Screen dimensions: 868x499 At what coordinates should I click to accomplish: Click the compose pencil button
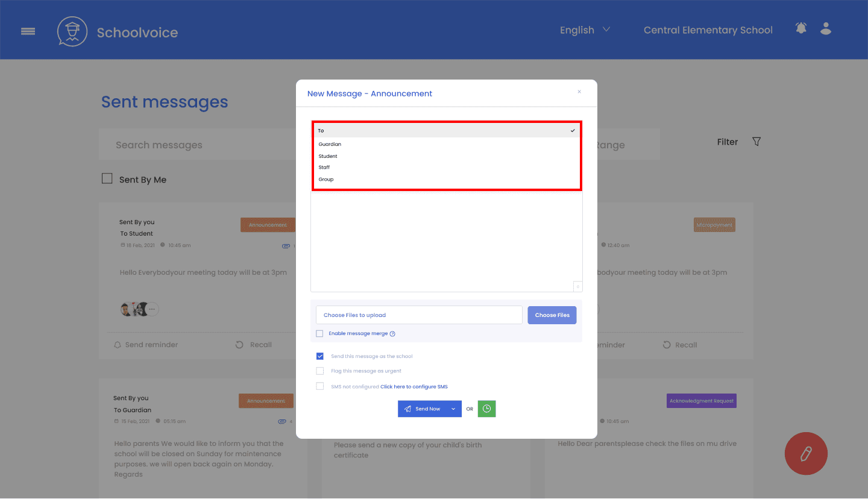tap(806, 453)
